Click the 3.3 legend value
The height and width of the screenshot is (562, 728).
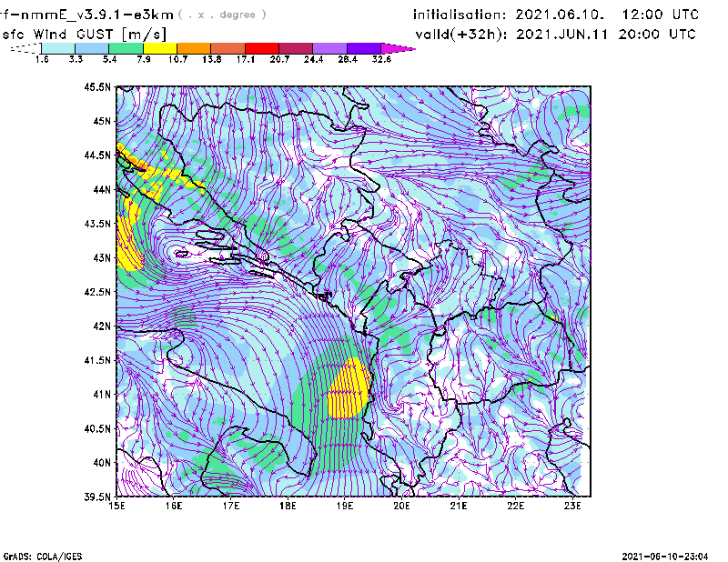(x=76, y=59)
